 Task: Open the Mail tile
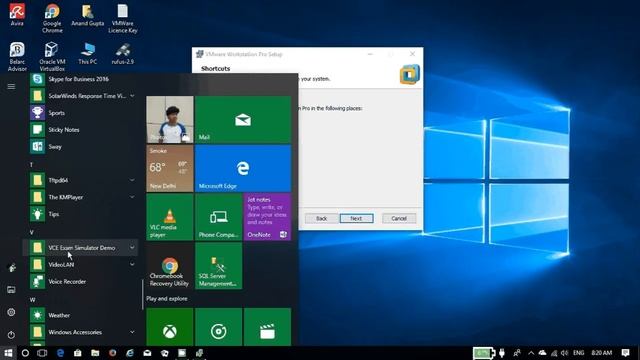click(x=243, y=120)
